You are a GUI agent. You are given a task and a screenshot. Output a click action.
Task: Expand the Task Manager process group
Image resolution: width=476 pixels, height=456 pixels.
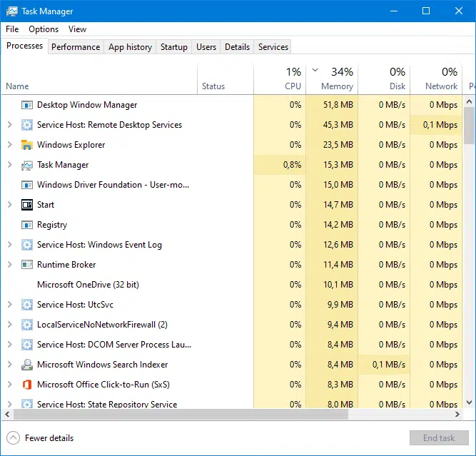[x=10, y=165]
